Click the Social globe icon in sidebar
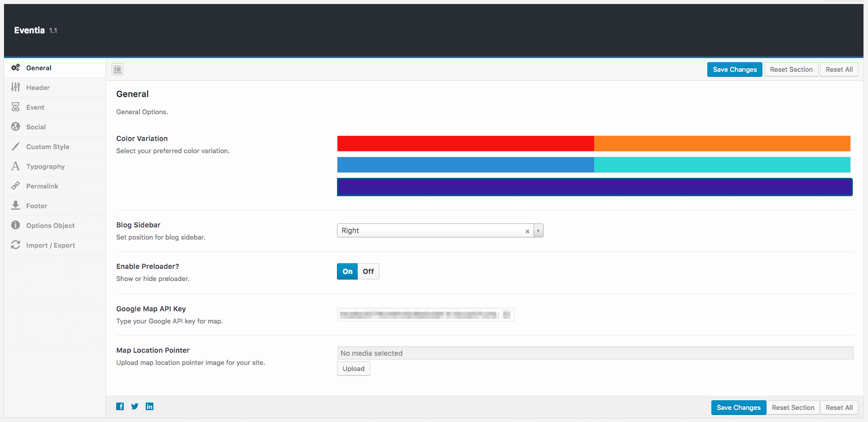868x422 pixels. coord(16,127)
